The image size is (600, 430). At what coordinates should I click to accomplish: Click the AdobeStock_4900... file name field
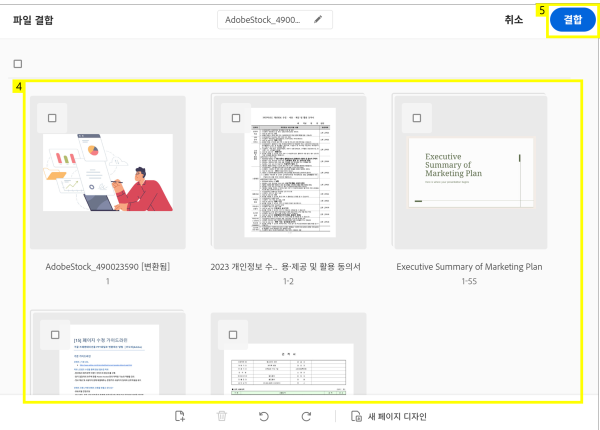275,20
